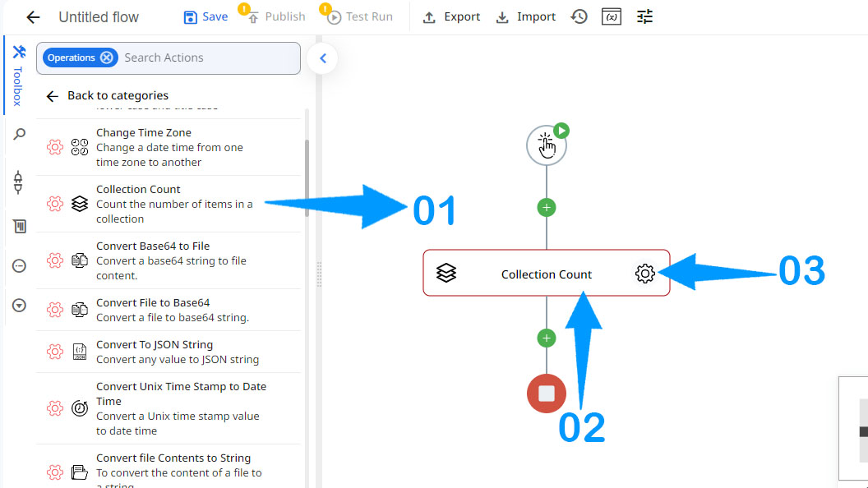Add a step below Collection Count node
Viewport: 868px width, 488px height.
coord(547,338)
